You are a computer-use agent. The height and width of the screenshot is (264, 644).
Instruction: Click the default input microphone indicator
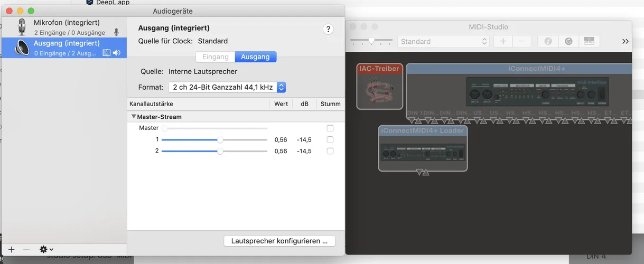click(117, 32)
